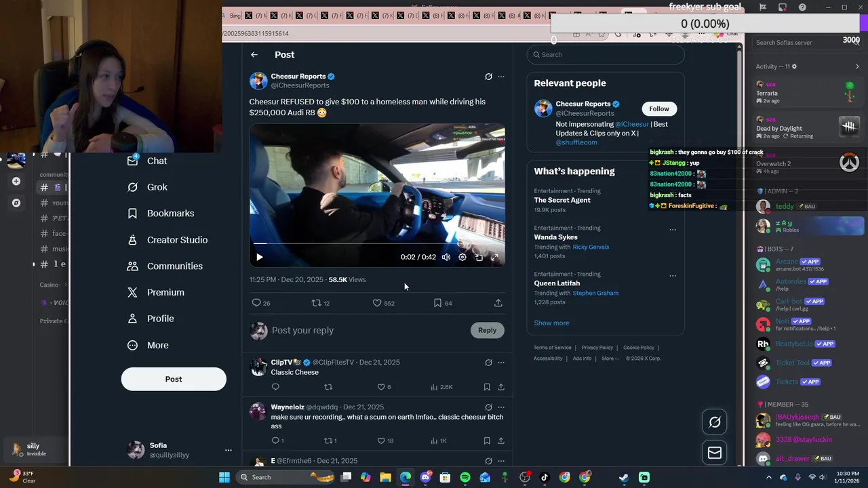Open the floating messages envelope button
Image resolution: width=868 pixels, height=488 pixels.
click(715, 453)
